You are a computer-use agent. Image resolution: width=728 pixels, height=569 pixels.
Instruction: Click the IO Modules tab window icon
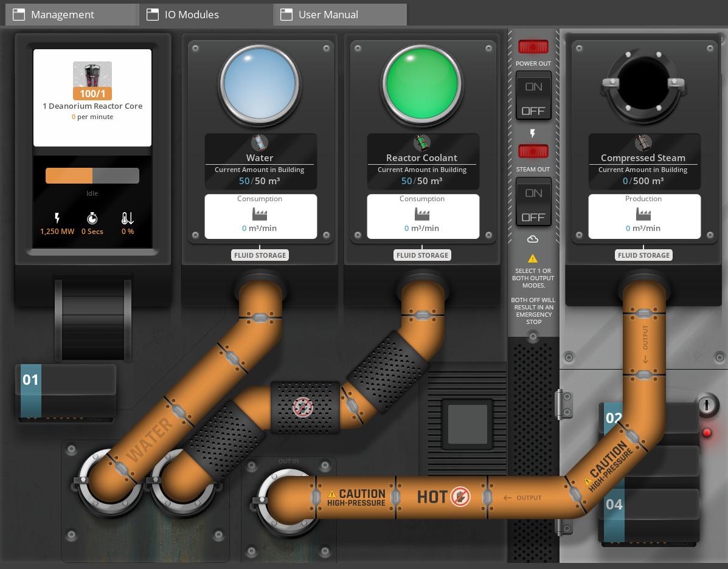tap(153, 15)
